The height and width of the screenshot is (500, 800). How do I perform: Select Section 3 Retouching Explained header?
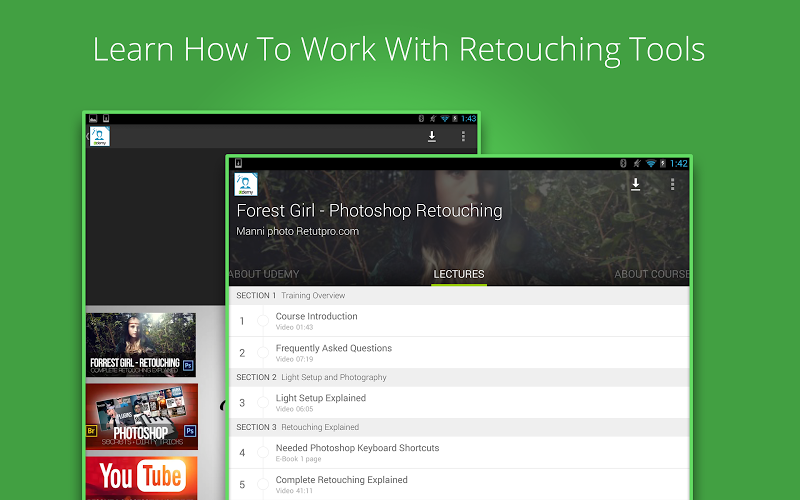(x=459, y=427)
